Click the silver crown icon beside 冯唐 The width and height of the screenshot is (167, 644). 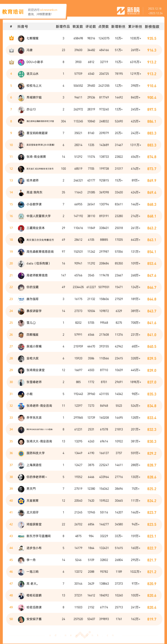(x=11, y=50)
